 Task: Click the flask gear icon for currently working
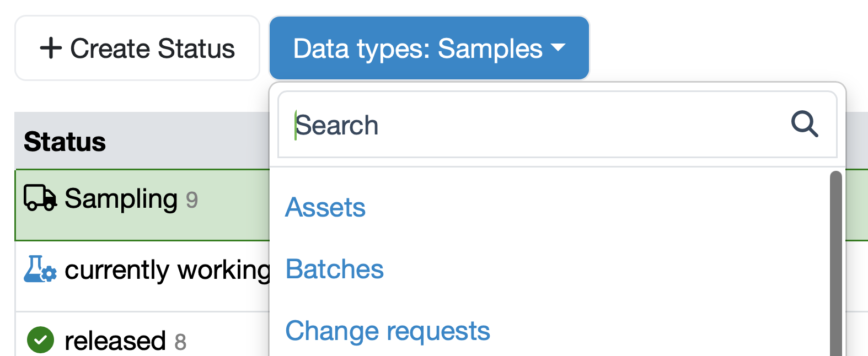click(x=40, y=269)
